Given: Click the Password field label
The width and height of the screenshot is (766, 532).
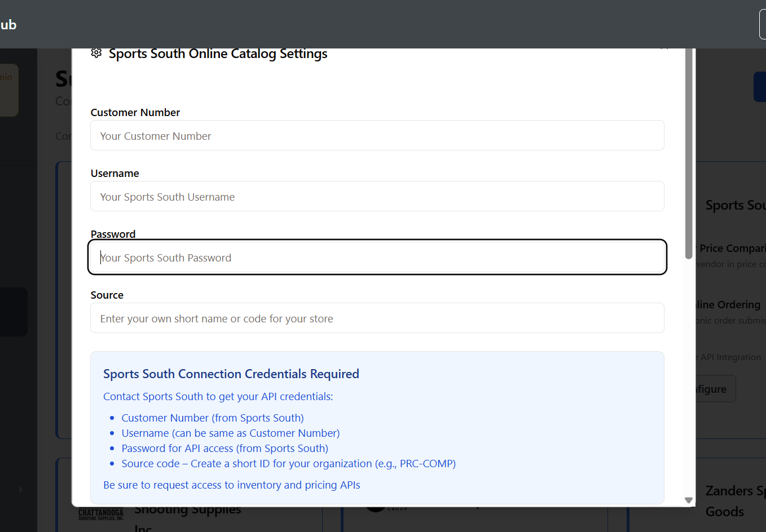Looking at the screenshot, I should [113, 234].
